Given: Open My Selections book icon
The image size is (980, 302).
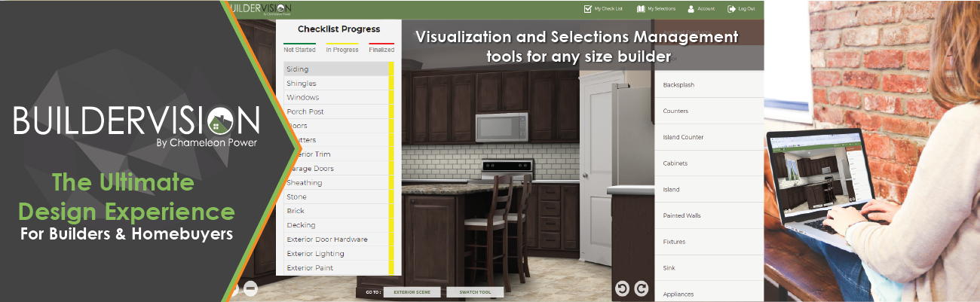Looking at the screenshot, I should tap(641, 9).
